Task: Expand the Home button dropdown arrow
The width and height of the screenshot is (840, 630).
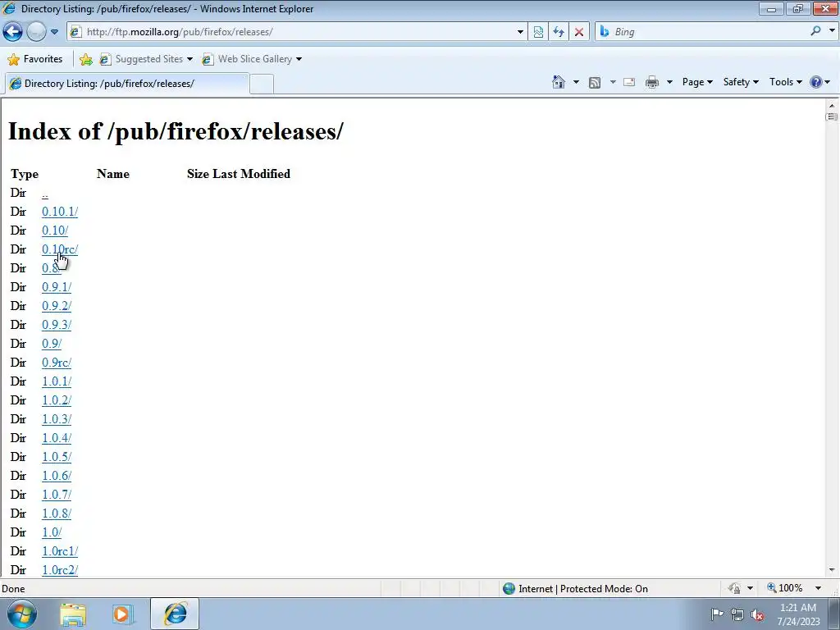Action: click(576, 82)
